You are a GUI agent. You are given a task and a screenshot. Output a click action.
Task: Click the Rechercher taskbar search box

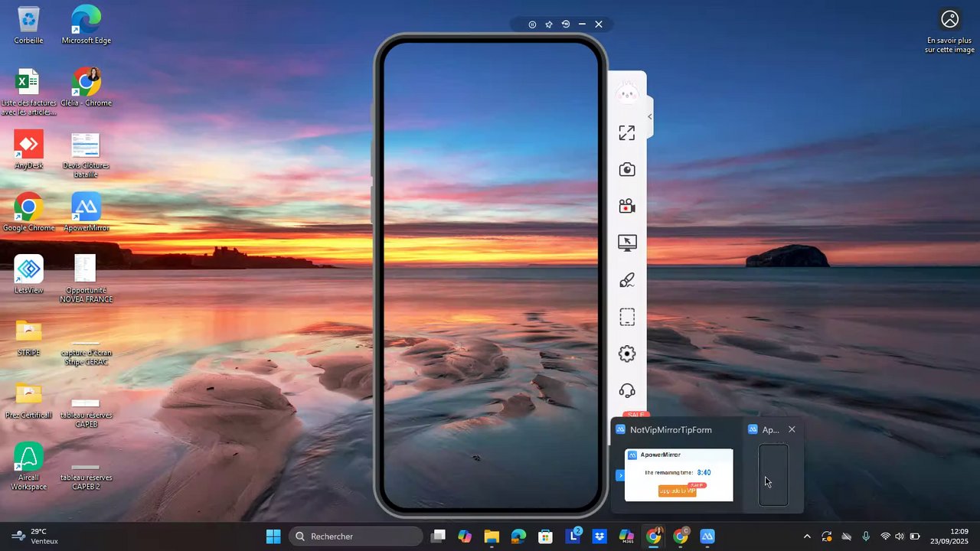[356, 536]
